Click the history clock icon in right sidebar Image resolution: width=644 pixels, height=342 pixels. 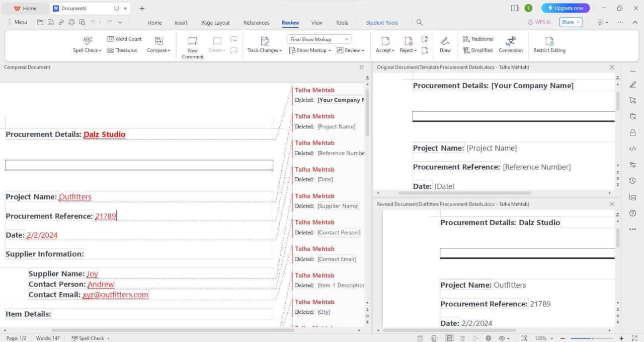point(632,181)
